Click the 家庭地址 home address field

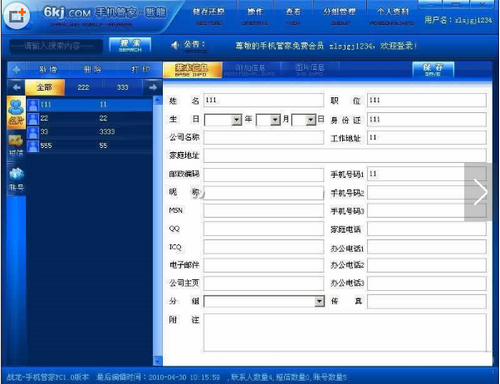pyautogui.click(x=345, y=156)
